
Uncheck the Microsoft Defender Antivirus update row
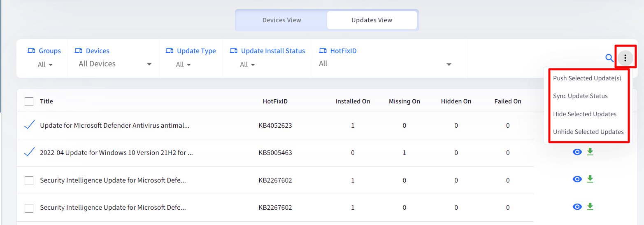pos(29,125)
